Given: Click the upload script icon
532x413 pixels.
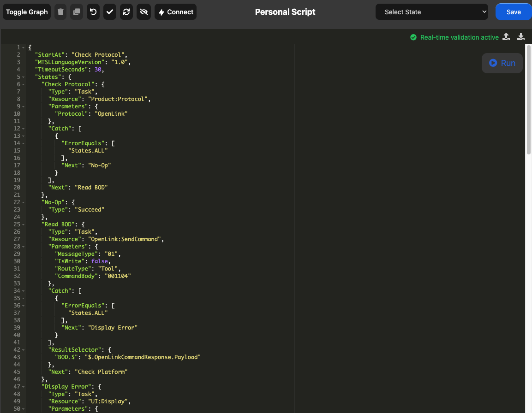Looking at the screenshot, I should click(506, 36).
